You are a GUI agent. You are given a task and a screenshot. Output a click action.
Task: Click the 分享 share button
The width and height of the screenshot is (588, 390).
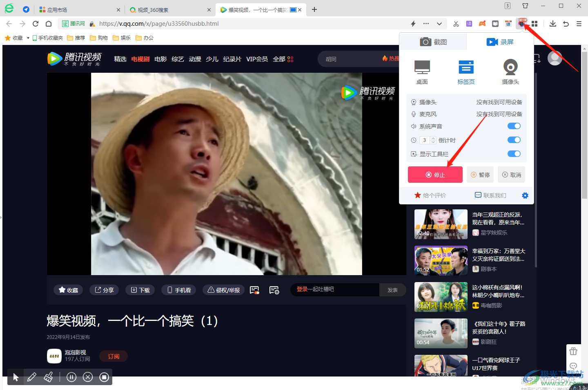(104, 290)
